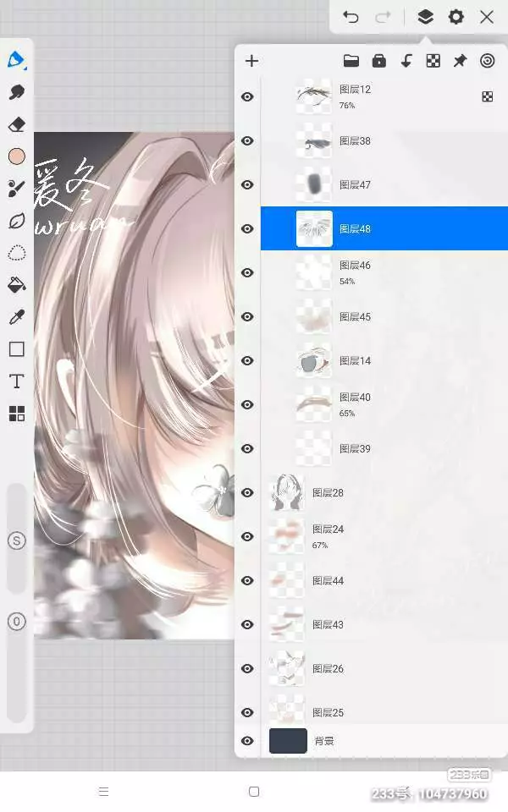Hide layer 图层39

[x=248, y=448]
